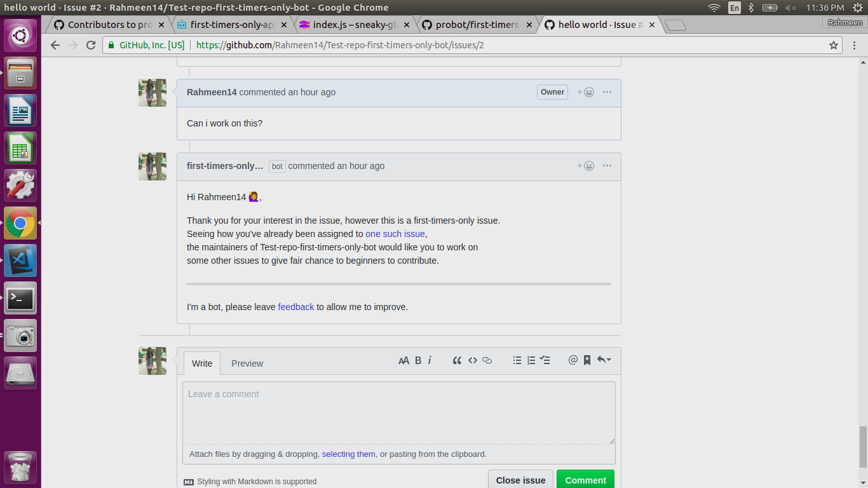Click the green Comment button
Screen dimensions: 868x488
click(585, 480)
